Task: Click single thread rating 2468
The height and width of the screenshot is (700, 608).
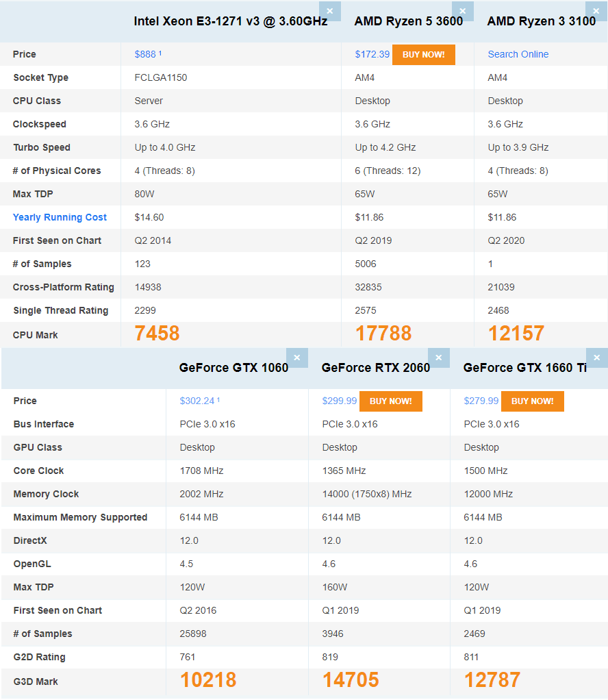Action: coord(498,310)
